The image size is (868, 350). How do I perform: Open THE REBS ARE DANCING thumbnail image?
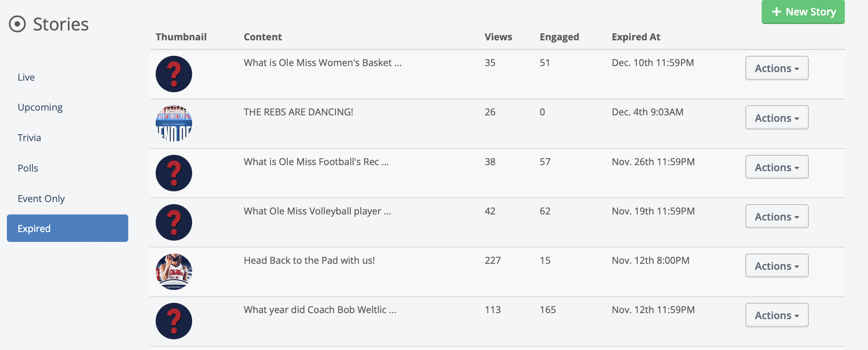coord(174,123)
